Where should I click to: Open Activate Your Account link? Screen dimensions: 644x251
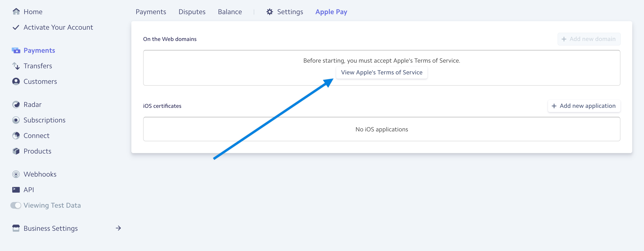tap(58, 27)
